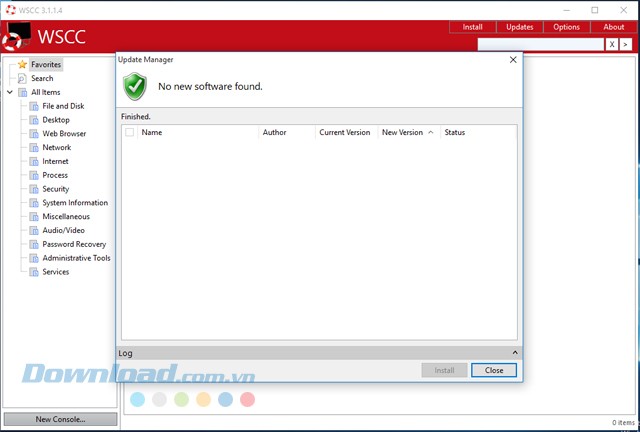Collapse the All Items tree node
Screen dimensions: 640x432
[x=10, y=92]
